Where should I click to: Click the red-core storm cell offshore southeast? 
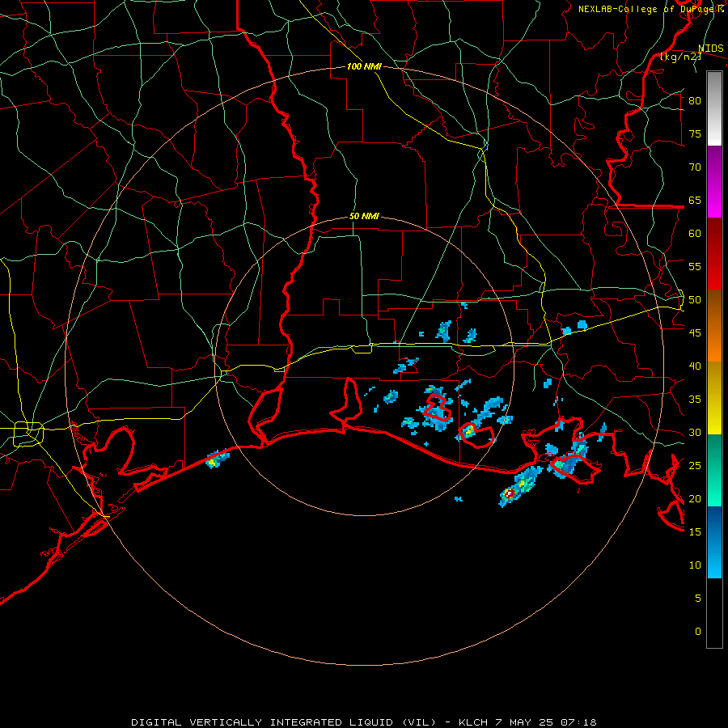coord(510,493)
